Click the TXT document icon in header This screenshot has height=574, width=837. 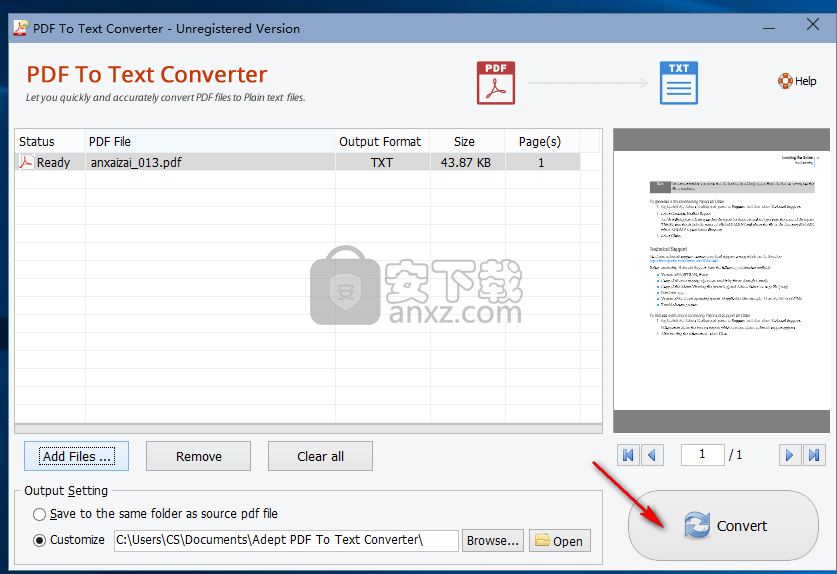pos(678,83)
